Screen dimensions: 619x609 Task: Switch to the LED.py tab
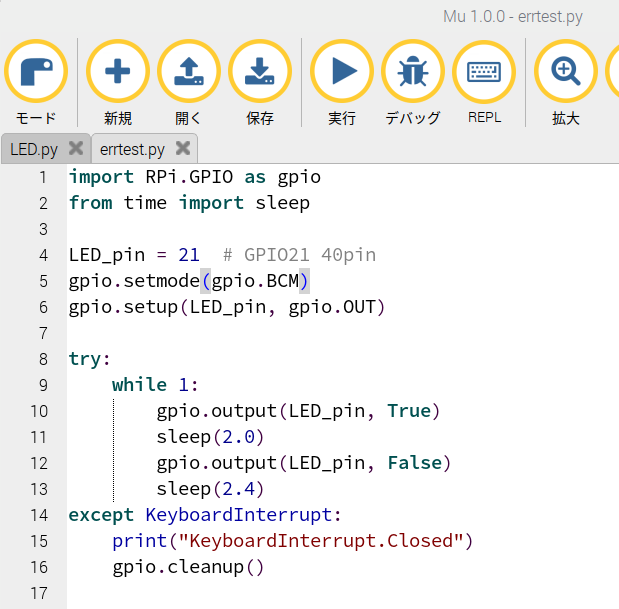pos(34,149)
